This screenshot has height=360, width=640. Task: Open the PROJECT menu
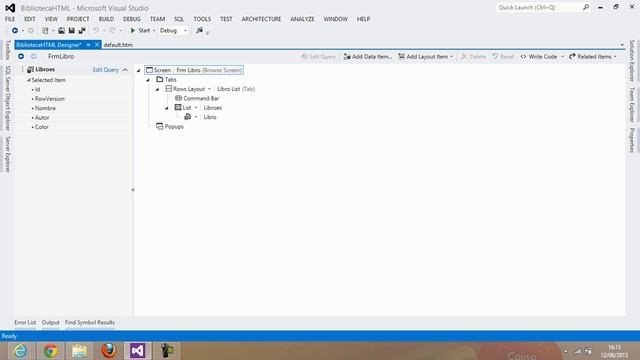pyautogui.click(x=78, y=19)
